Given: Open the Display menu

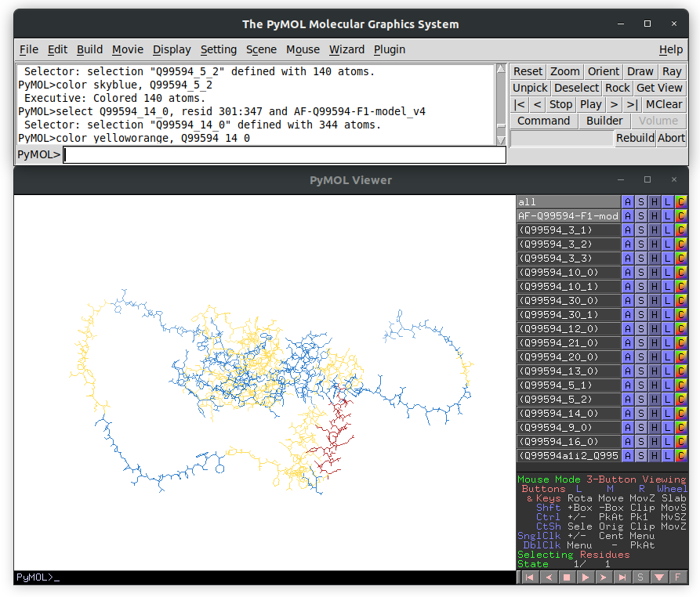Looking at the screenshot, I should tap(172, 49).
